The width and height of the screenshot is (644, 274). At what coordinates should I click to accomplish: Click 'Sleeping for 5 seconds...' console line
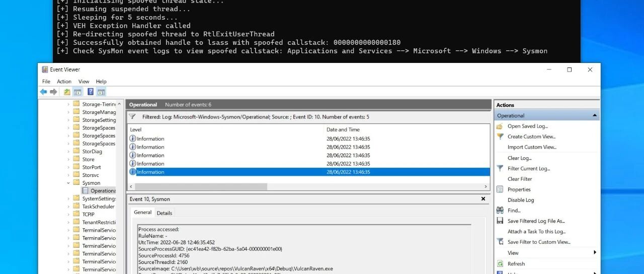117,17
